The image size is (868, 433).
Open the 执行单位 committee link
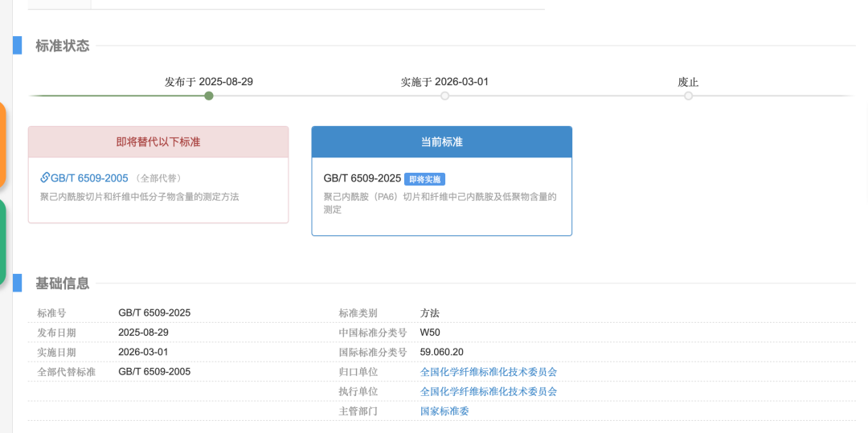coord(488,391)
